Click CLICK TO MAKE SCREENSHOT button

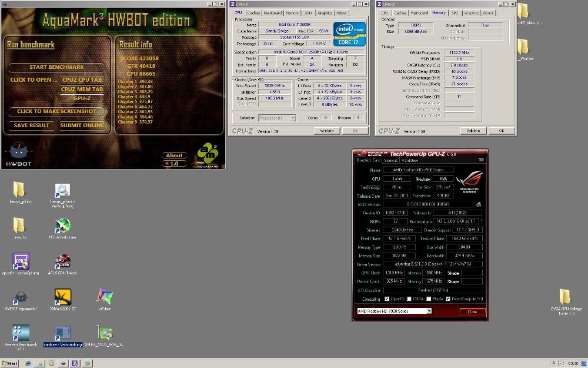[x=56, y=111]
